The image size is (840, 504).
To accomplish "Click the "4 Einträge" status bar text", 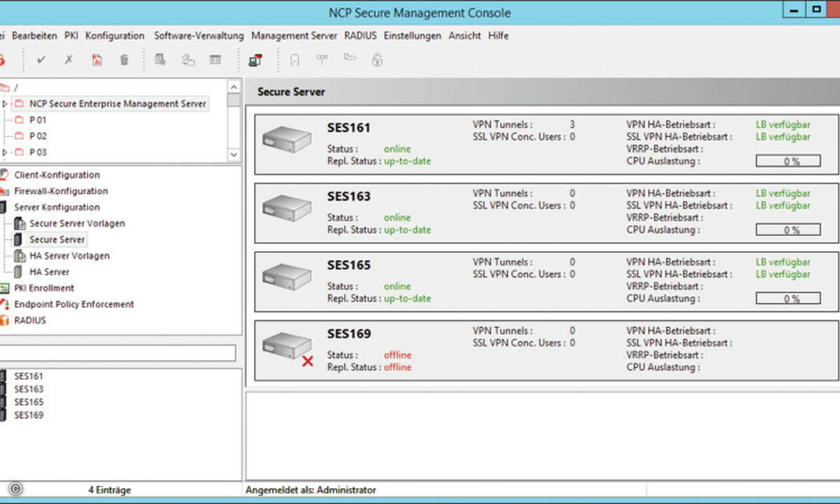I will 109,490.
